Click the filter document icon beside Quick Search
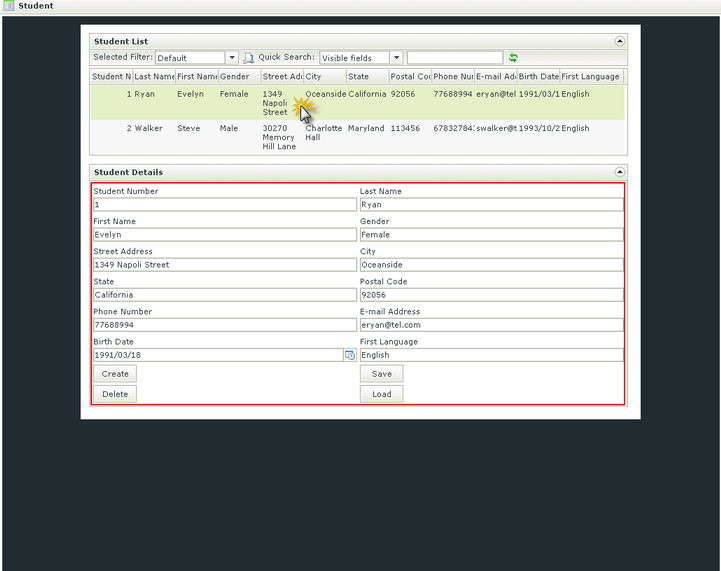Image resolution: width=721 pixels, height=571 pixels. click(x=248, y=57)
